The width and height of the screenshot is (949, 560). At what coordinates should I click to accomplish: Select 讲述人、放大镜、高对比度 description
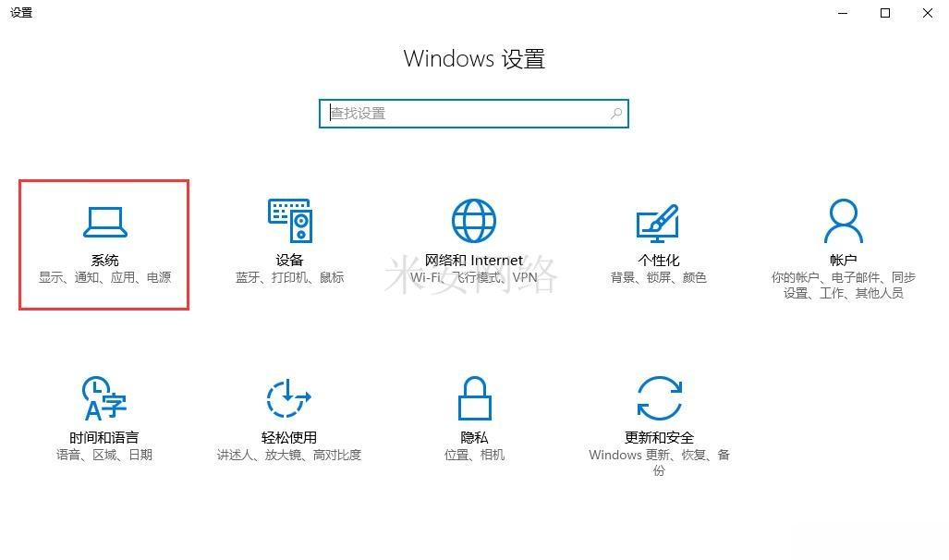[x=289, y=456]
